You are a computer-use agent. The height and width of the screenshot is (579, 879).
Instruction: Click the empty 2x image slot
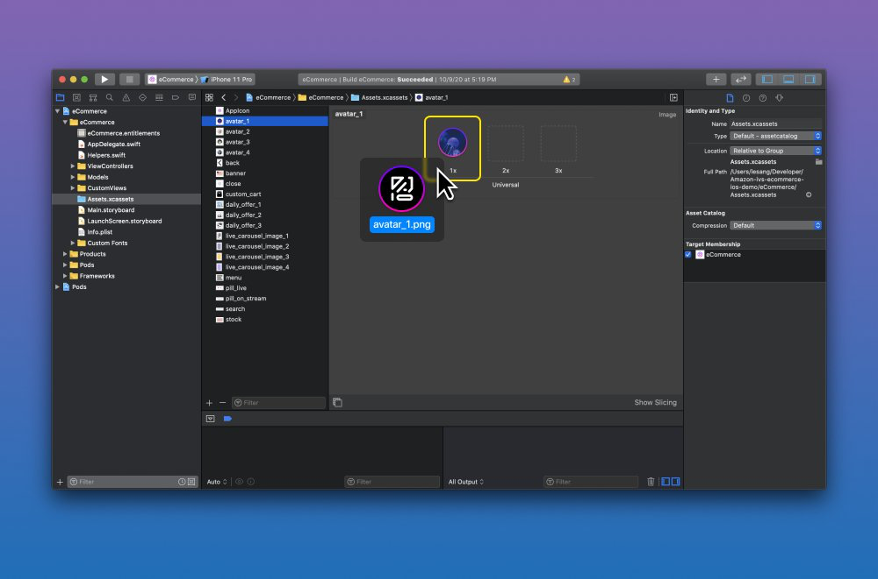click(x=505, y=144)
